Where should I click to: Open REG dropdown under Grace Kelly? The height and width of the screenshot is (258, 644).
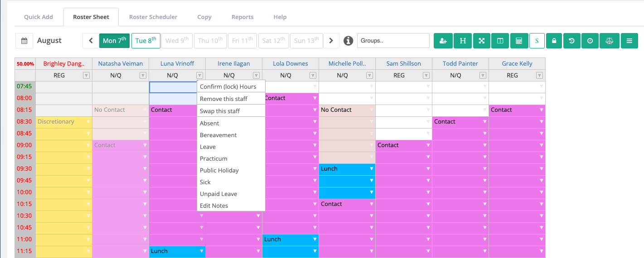[540, 76]
